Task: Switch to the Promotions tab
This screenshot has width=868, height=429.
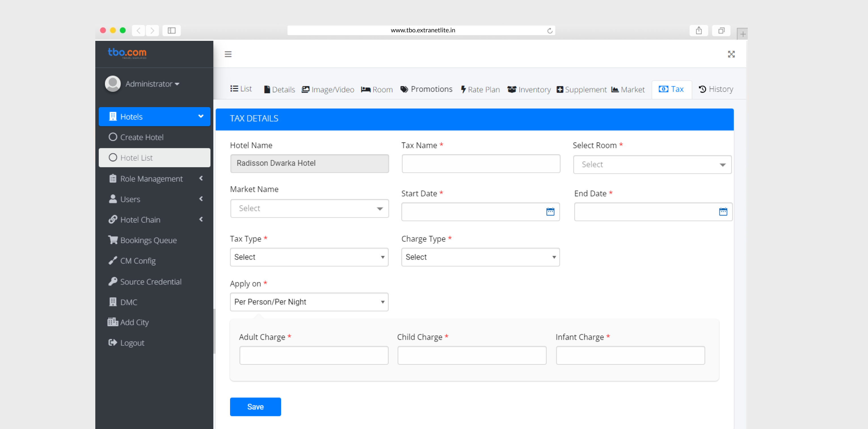Action: [x=426, y=89]
